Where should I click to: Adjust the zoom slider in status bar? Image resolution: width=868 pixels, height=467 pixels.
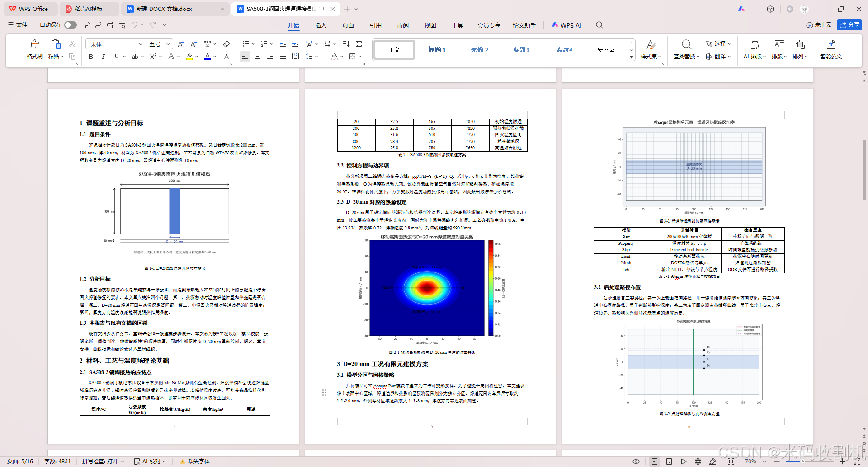(x=803, y=462)
